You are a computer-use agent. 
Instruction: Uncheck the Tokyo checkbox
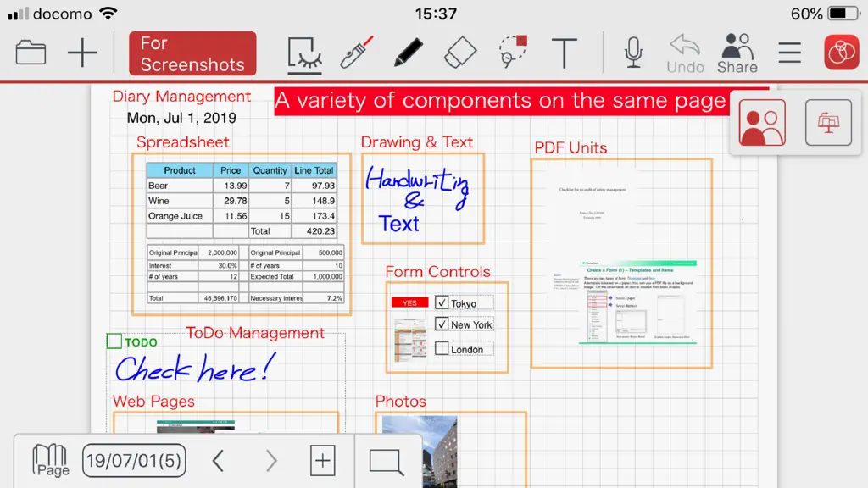[x=442, y=302]
